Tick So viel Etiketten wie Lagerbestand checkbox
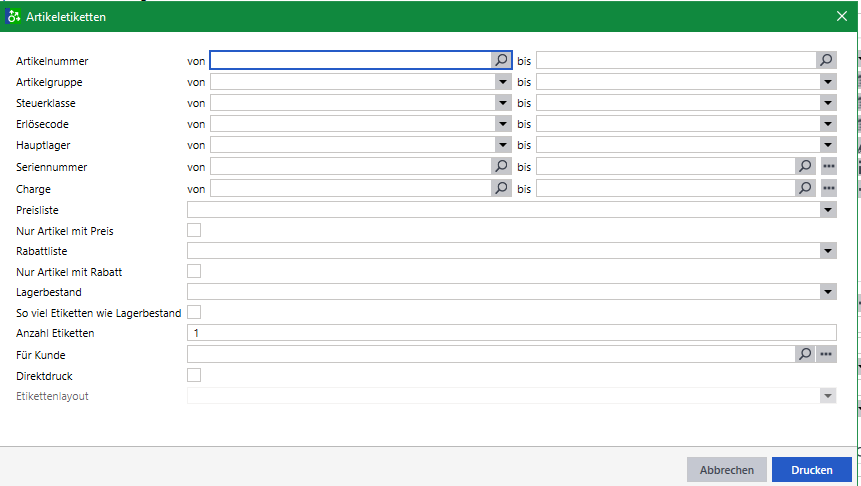The height and width of the screenshot is (486, 861). 194,312
